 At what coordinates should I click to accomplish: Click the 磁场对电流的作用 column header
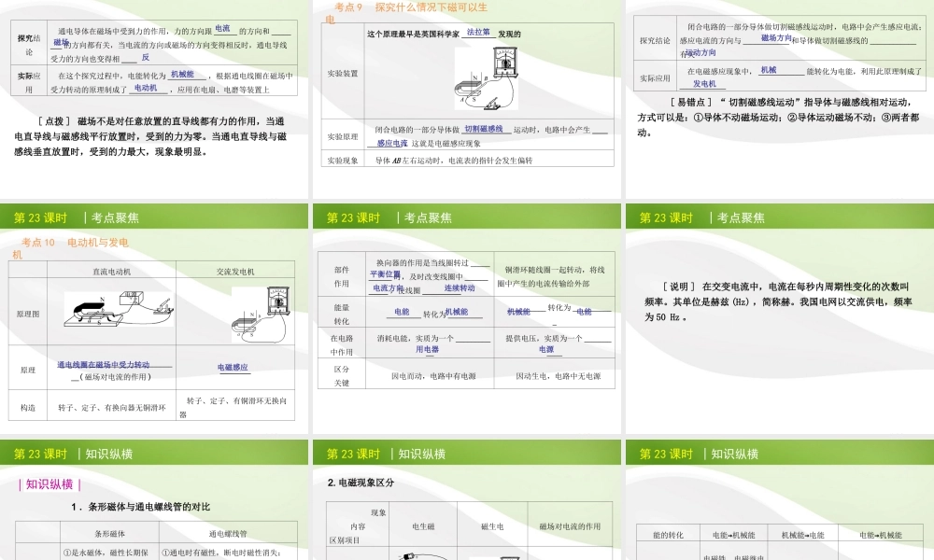pyautogui.click(x=570, y=526)
